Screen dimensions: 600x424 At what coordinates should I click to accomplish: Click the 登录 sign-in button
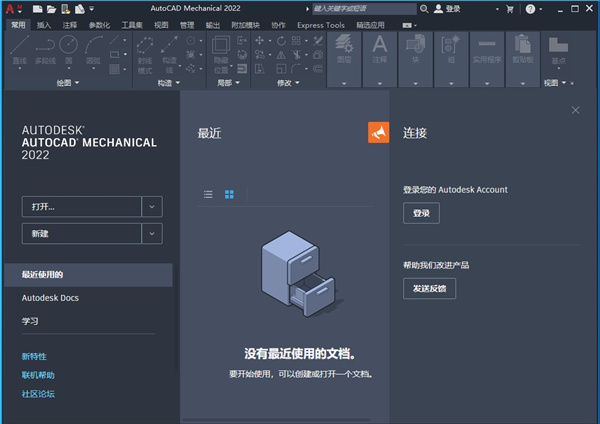(x=421, y=213)
